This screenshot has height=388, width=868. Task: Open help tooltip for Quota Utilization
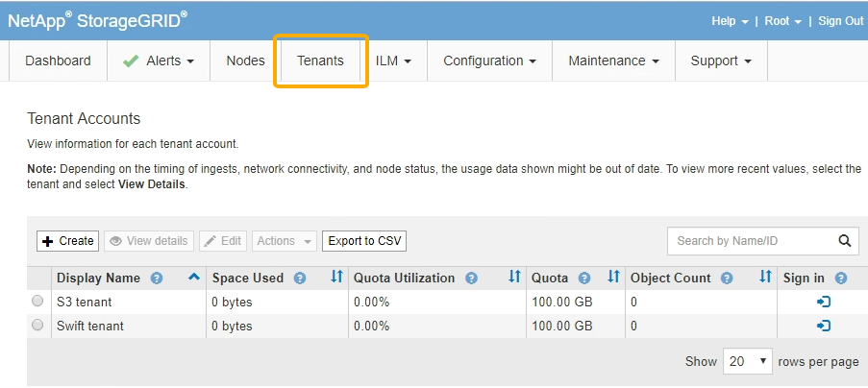click(x=471, y=279)
